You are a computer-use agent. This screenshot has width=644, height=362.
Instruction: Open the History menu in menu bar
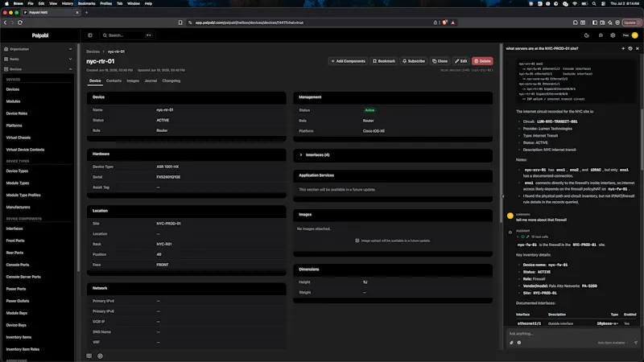tap(68, 4)
